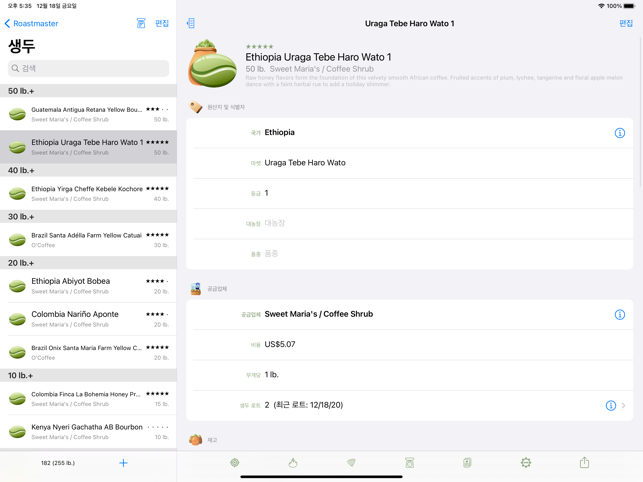Open Colombia Finca La Bohemia Honey bean
Screen dimensions: 643x482
[88, 398]
